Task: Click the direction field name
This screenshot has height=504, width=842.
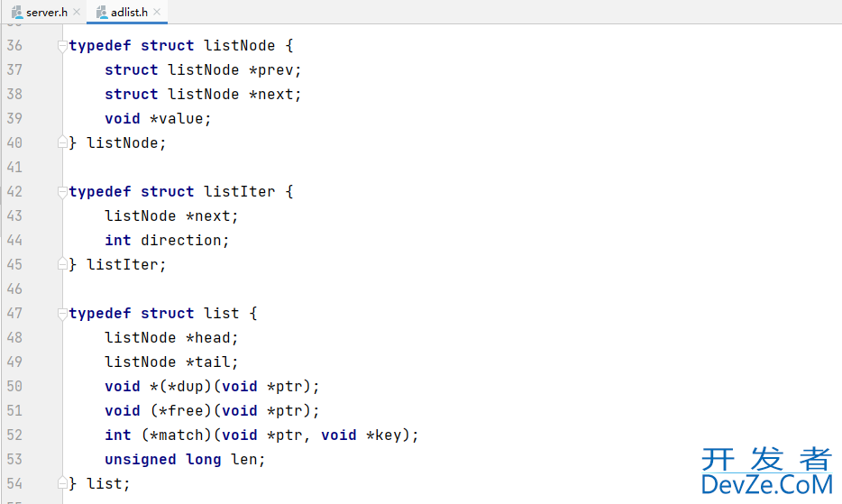Action: 181,240
